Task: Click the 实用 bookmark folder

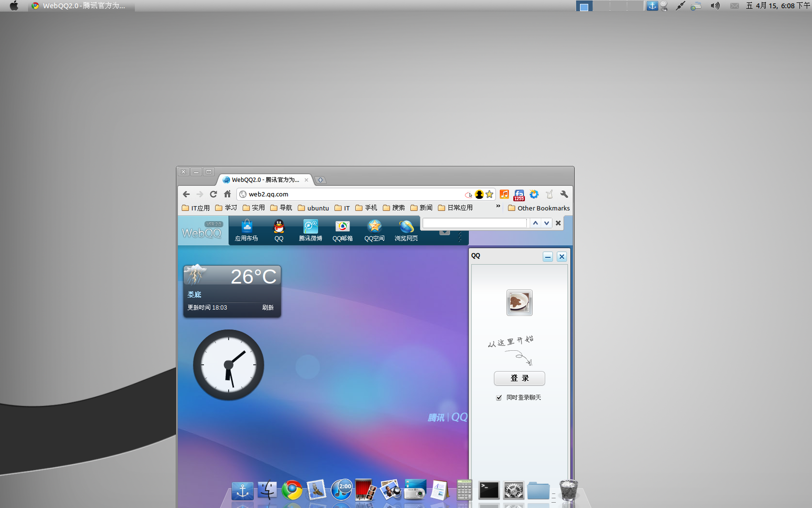Action: tap(254, 208)
